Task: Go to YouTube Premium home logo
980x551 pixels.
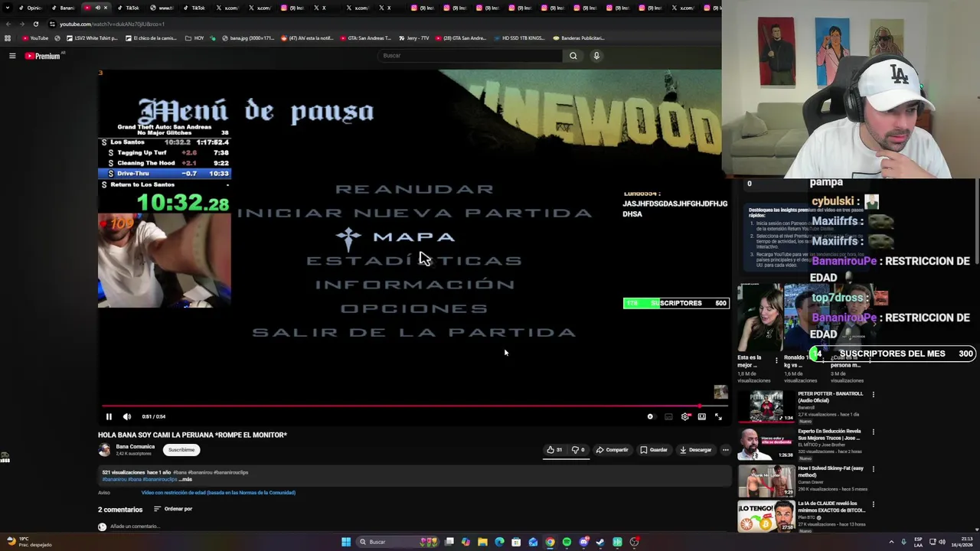Action: (43, 56)
